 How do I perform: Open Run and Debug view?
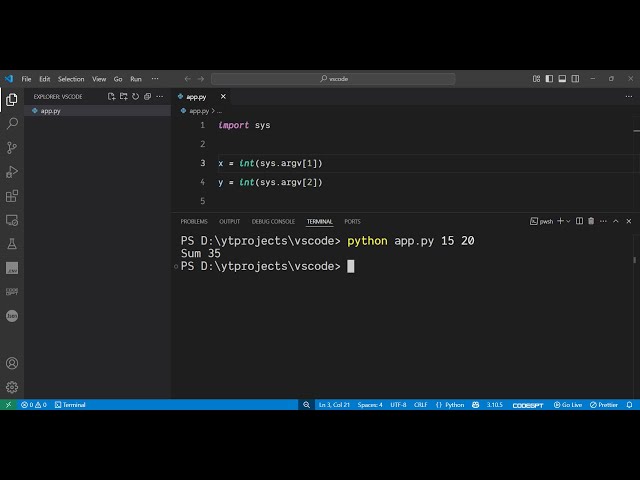[12, 172]
